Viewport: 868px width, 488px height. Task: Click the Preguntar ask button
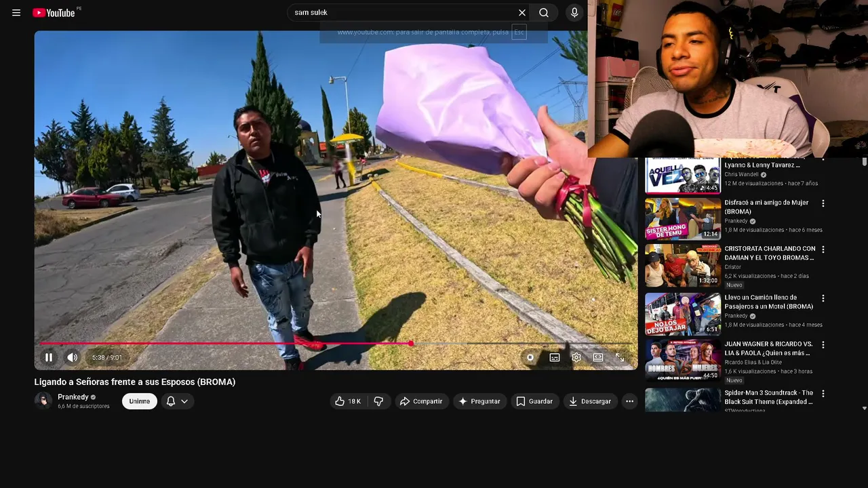(479, 401)
